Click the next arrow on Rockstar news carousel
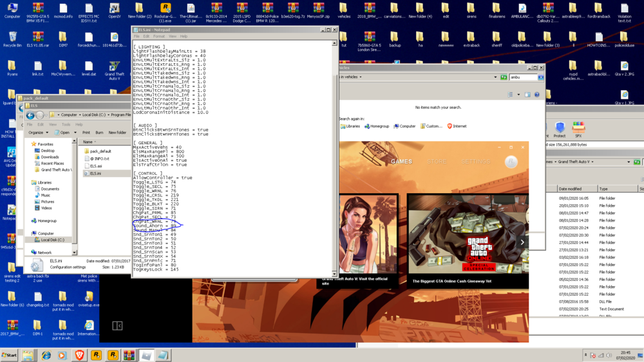644x362 pixels. [522, 242]
